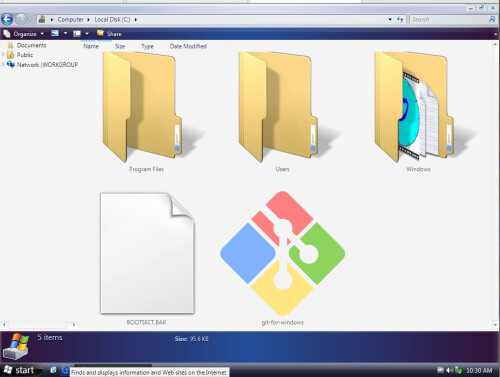Click the git-for-windows file name
Screen dimensions: 500x377
[282, 322]
